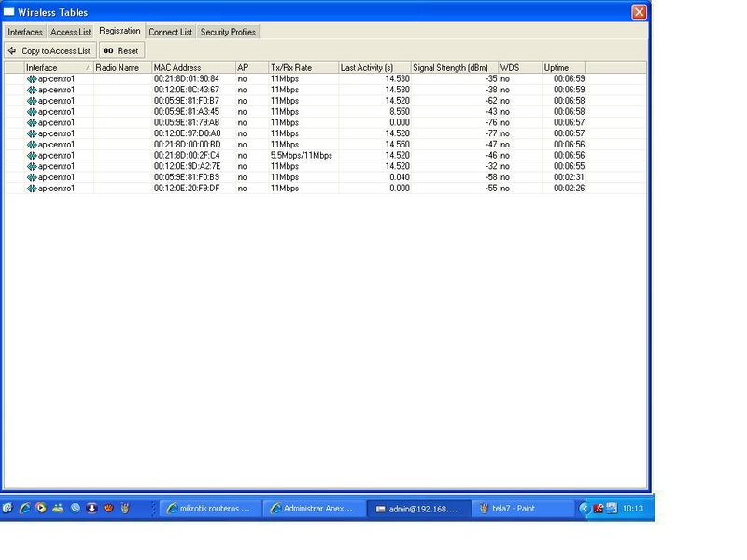Click interface icon of MAC 00:21:8D:01:90:84 row

32,79
